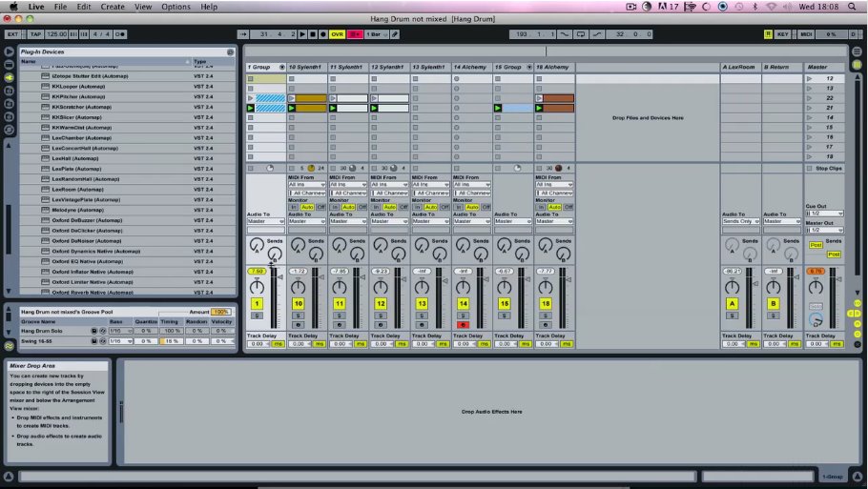Toggle the OVR overdub switch
This screenshot has width=868, height=489.
pyautogui.click(x=337, y=34)
